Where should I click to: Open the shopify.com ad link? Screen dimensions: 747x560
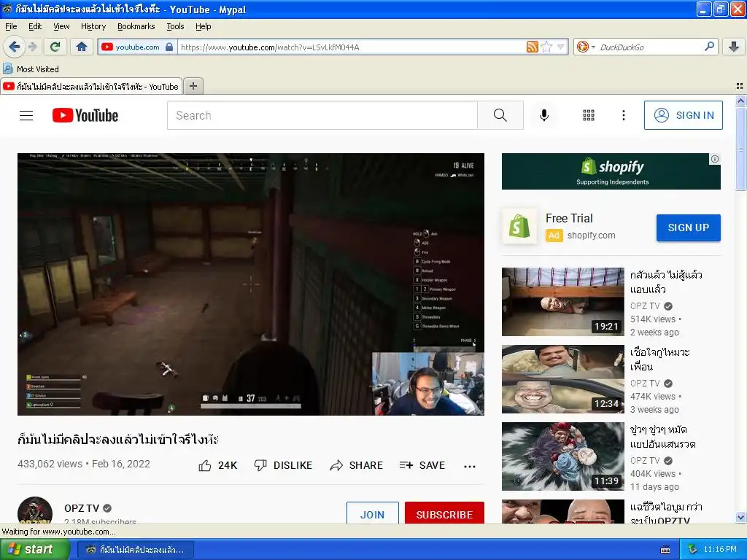click(591, 236)
